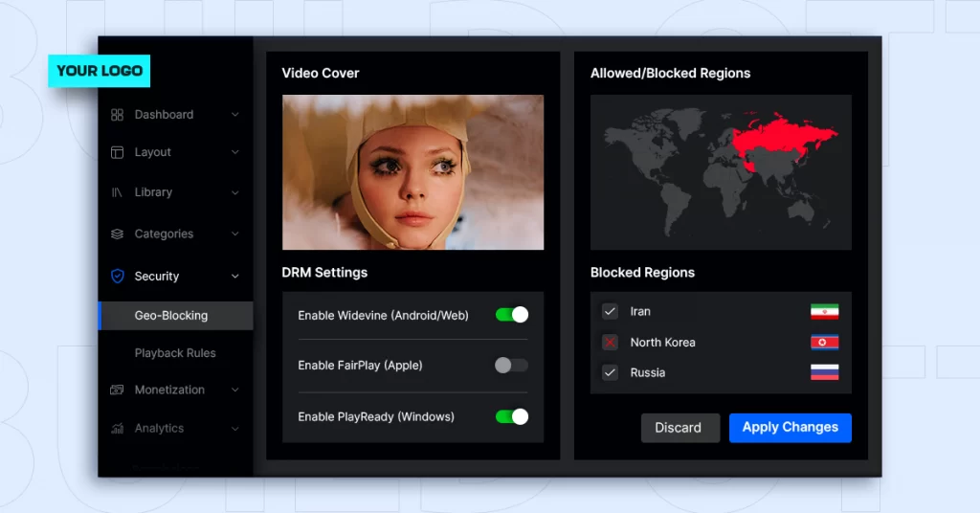Click the Categories stacked layers icon
The width and height of the screenshot is (980, 513).
click(117, 234)
